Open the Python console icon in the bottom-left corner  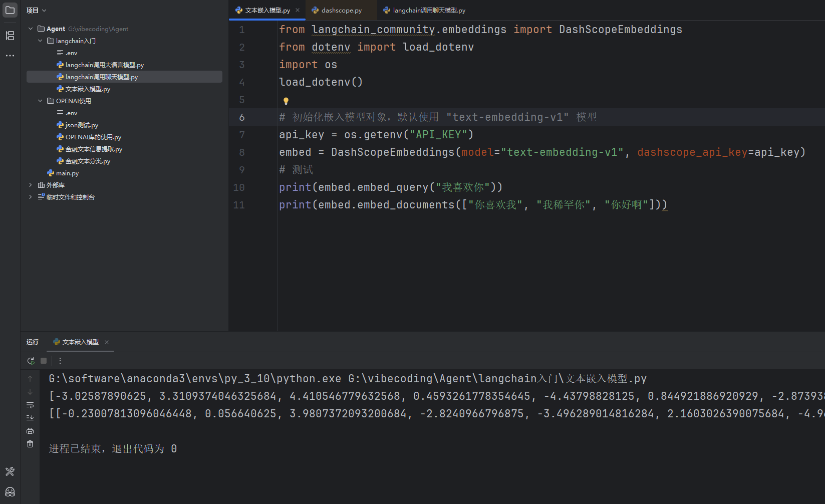point(10,491)
